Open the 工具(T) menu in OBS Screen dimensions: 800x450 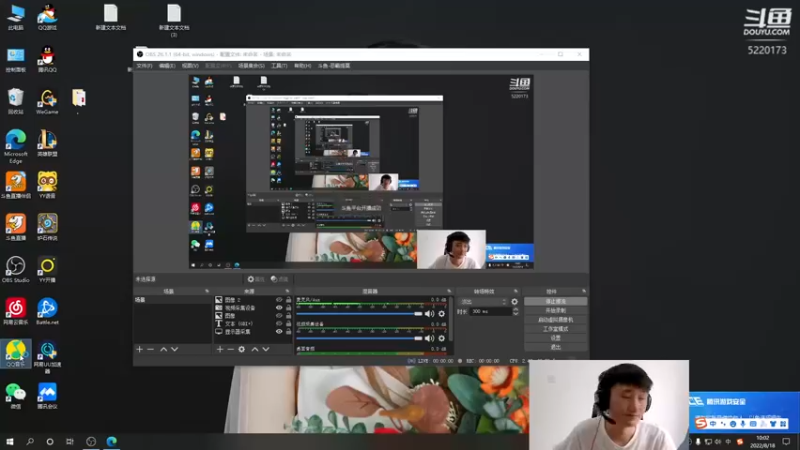[x=279, y=66]
